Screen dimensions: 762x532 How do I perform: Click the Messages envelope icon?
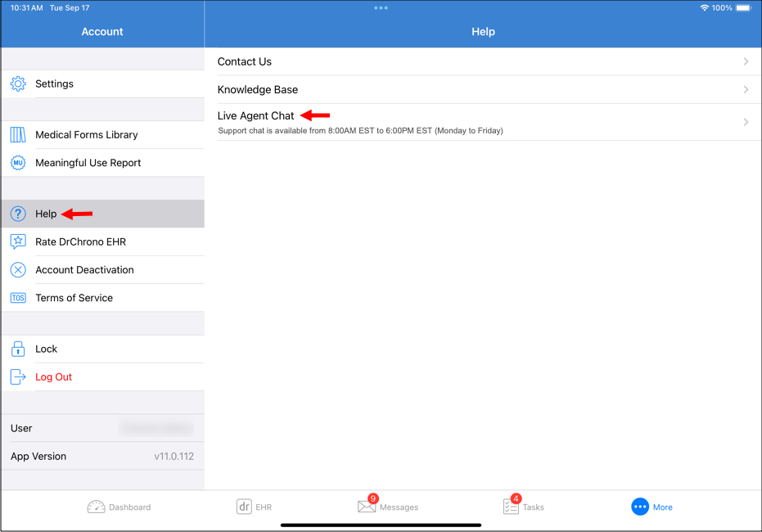tap(367, 507)
